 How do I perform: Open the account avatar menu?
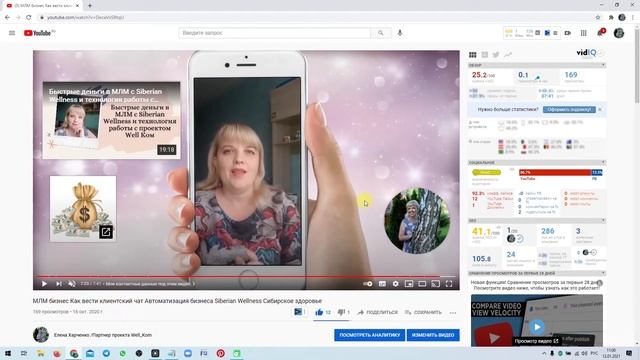(x=619, y=33)
